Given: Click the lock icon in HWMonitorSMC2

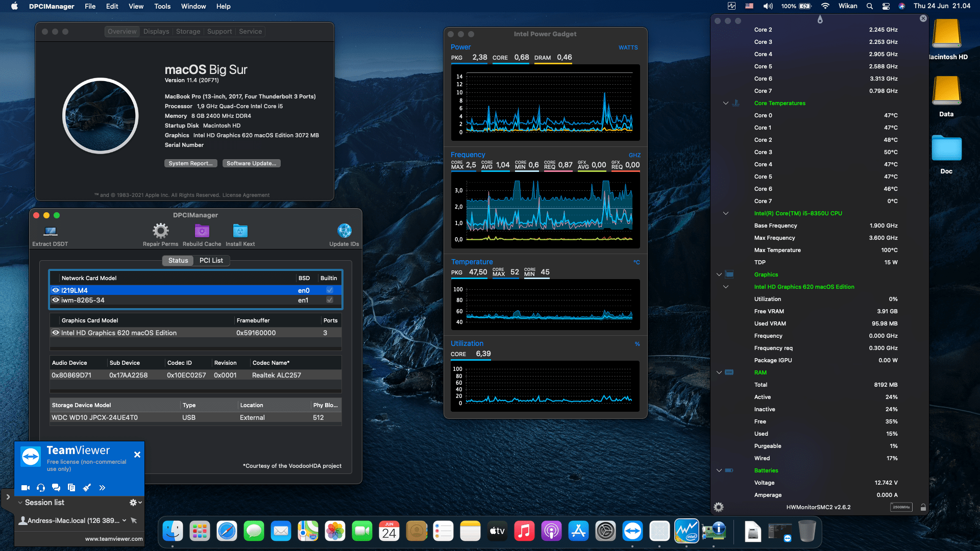Looking at the screenshot, I should (923, 507).
